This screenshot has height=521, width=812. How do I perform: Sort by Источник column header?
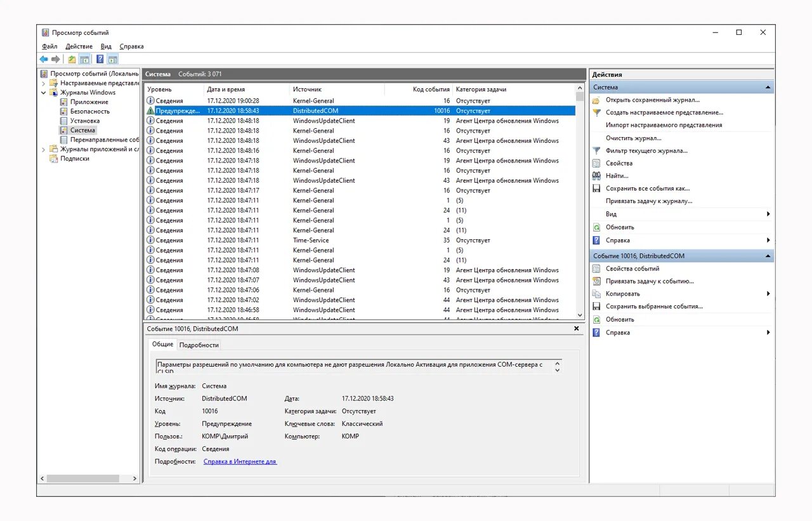click(x=337, y=89)
